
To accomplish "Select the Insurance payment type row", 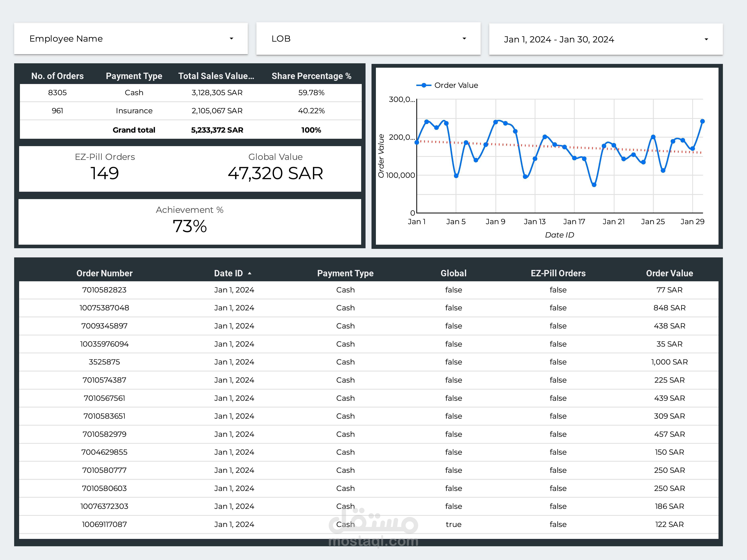I will [190, 111].
